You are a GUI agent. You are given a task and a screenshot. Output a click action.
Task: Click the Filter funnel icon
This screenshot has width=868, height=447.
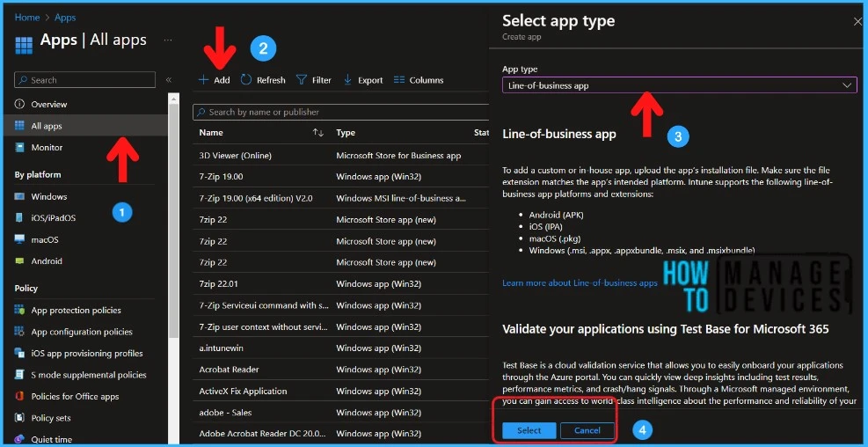301,80
